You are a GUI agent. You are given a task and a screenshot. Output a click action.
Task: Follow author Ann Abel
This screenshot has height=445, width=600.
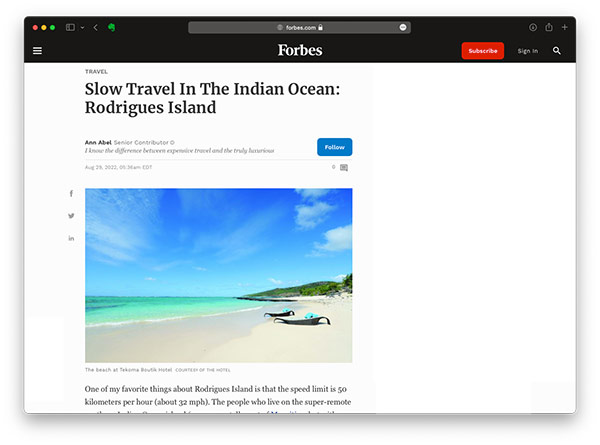click(334, 147)
